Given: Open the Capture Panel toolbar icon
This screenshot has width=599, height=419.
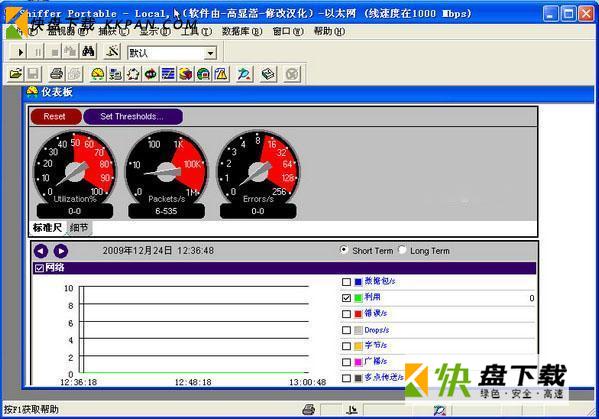Looking at the screenshot, I should pyautogui.click(x=244, y=74).
